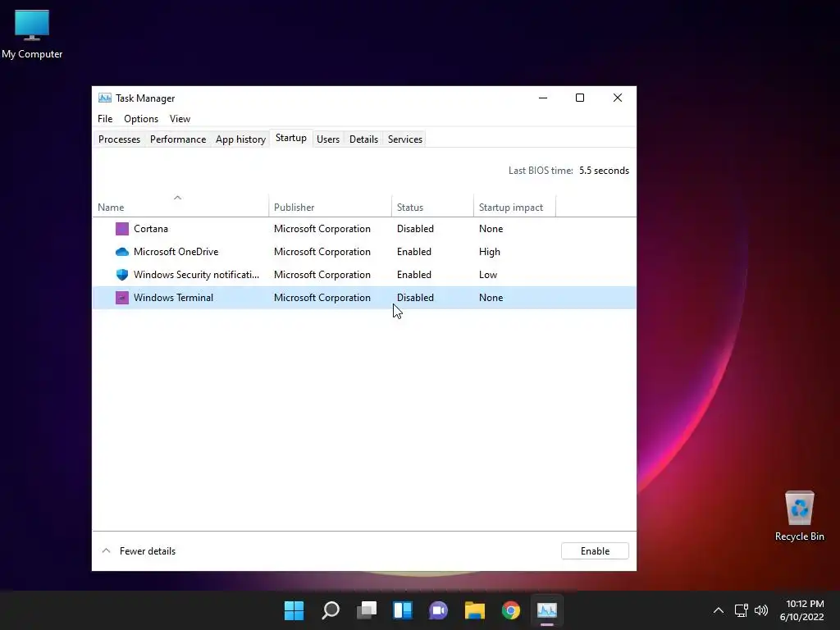Click OneDrive's Microsoft Corporation publisher
This screenshot has height=630, width=840.
coord(322,252)
